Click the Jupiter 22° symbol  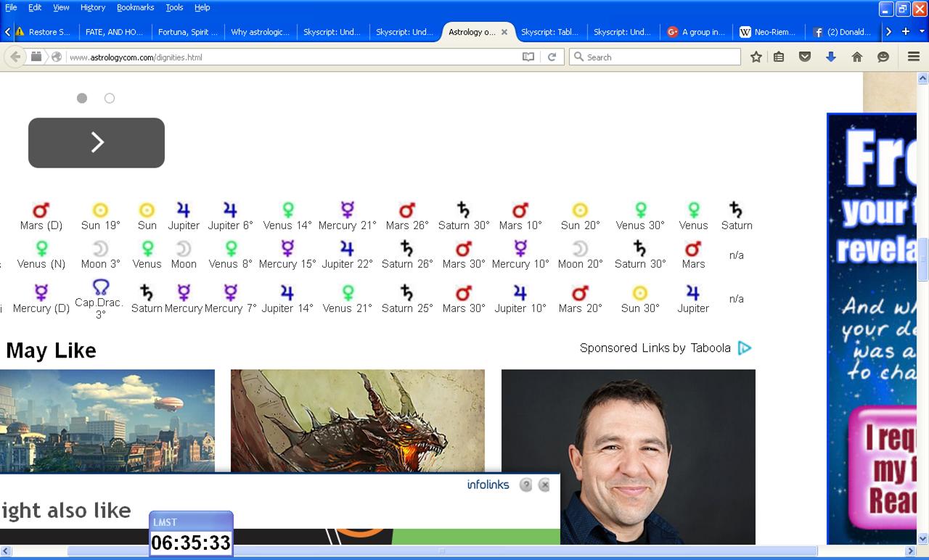point(347,249)
